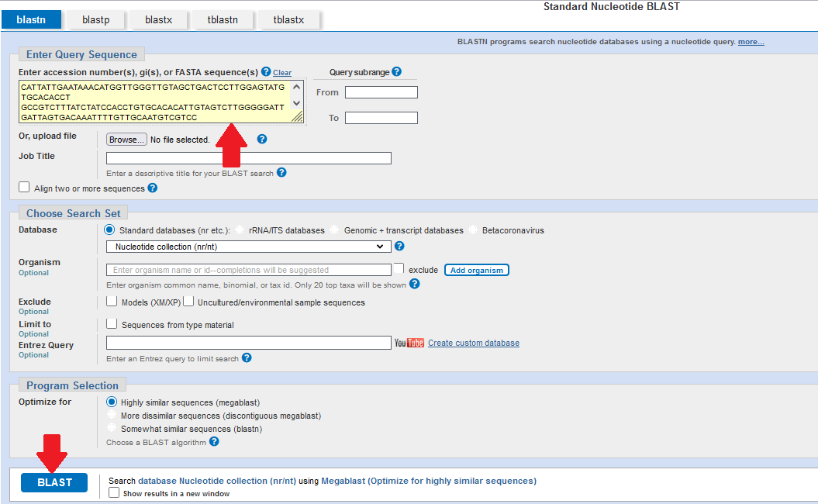
Task: Open help for entering query sequence
Action: pos(266,71)
